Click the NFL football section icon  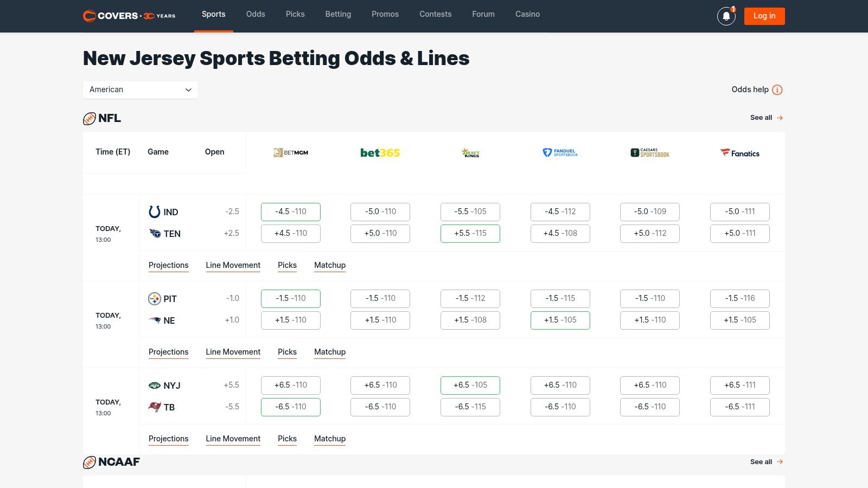click(89, 118)
